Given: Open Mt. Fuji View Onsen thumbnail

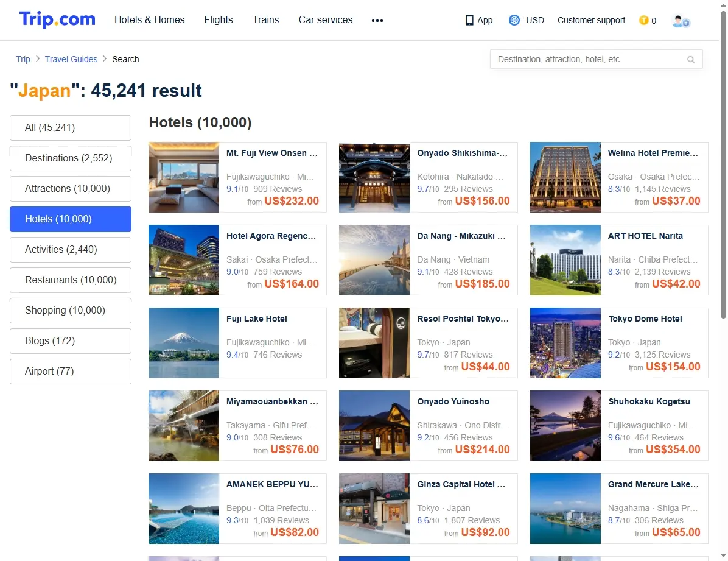Looking at the screenshot, I should click(184, 177).
